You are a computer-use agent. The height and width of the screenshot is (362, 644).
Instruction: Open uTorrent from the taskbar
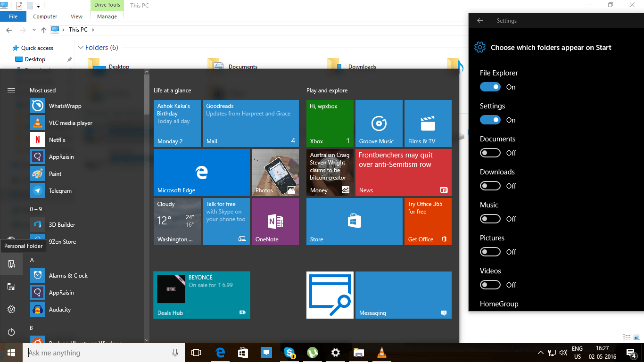point(312,353)
